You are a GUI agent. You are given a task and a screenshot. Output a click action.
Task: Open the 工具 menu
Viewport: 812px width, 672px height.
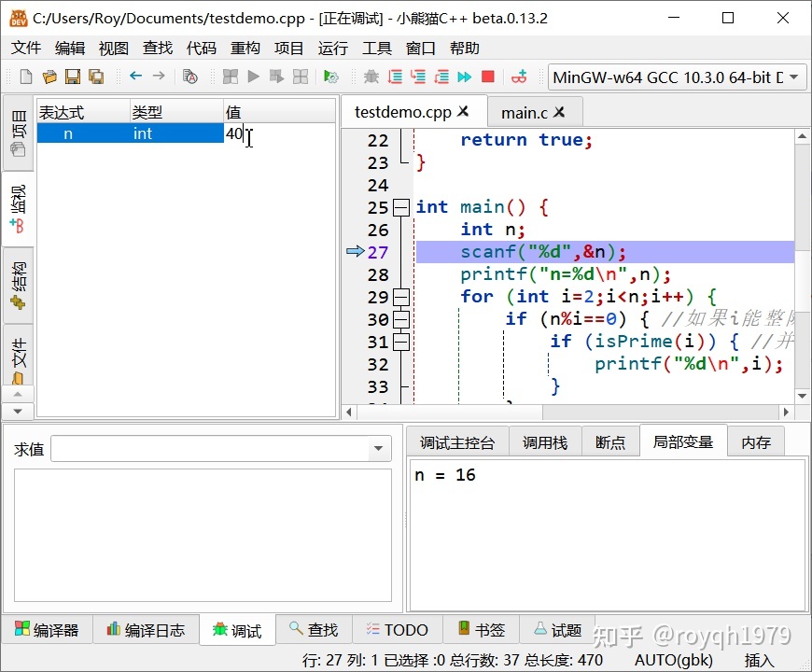pos(377,49)
